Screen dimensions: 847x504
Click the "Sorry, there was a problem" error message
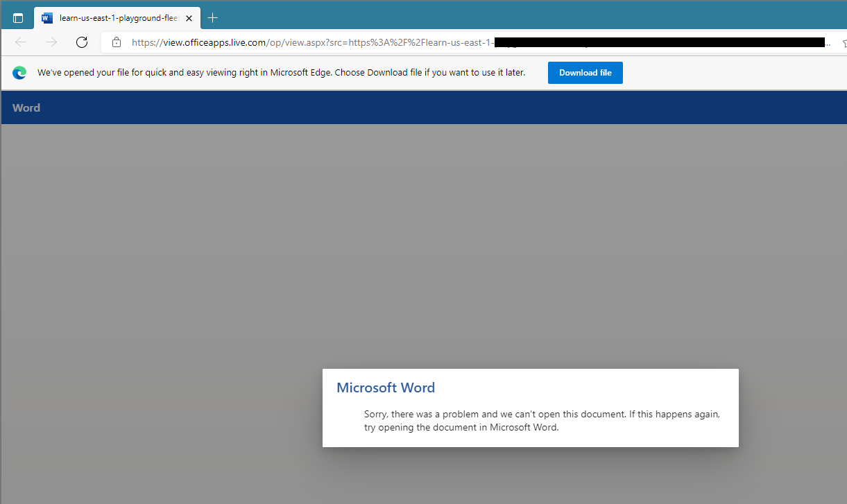pos(541,421)
